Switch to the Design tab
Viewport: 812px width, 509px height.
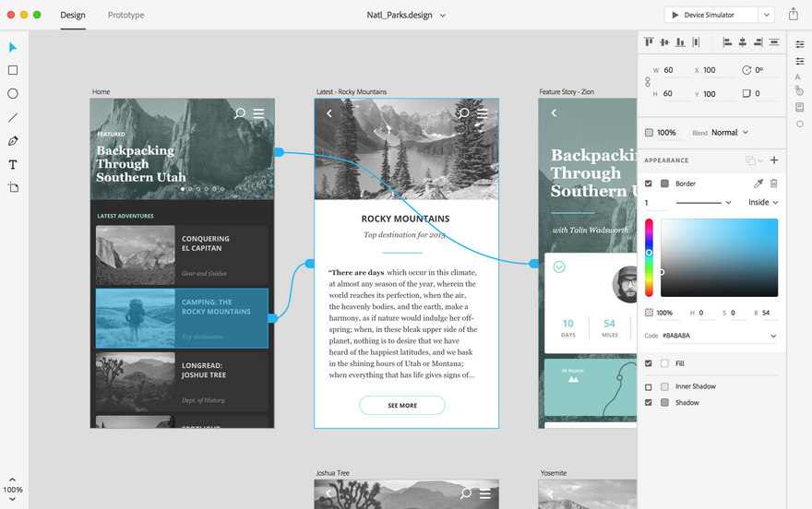73,15
